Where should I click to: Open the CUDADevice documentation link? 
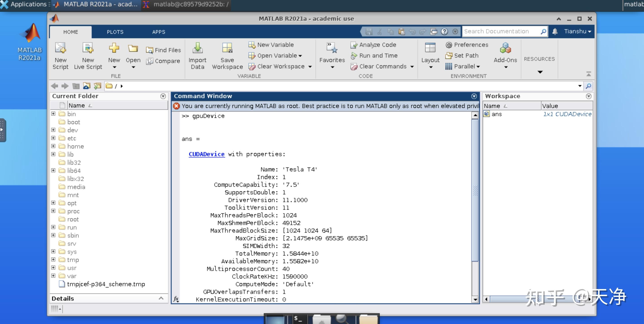click(x=207, y=154)
